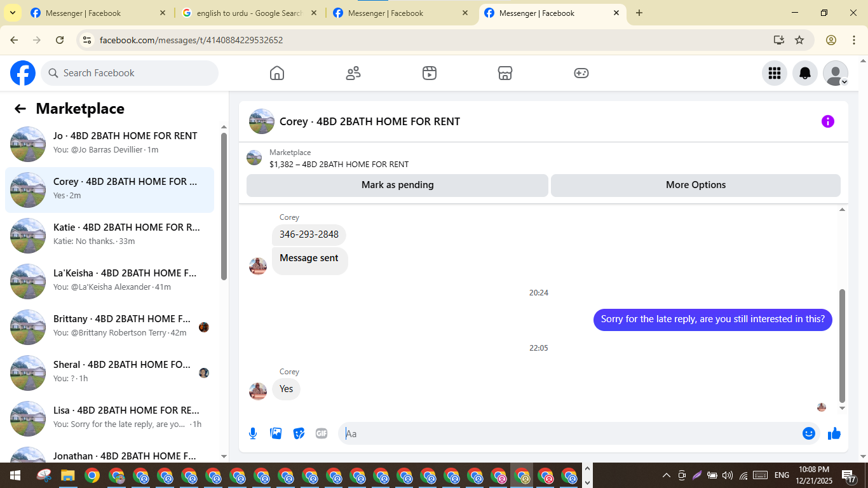Click the install app icon in the address bar
Viewport: 868px width, 488px height.
[779, 40]
